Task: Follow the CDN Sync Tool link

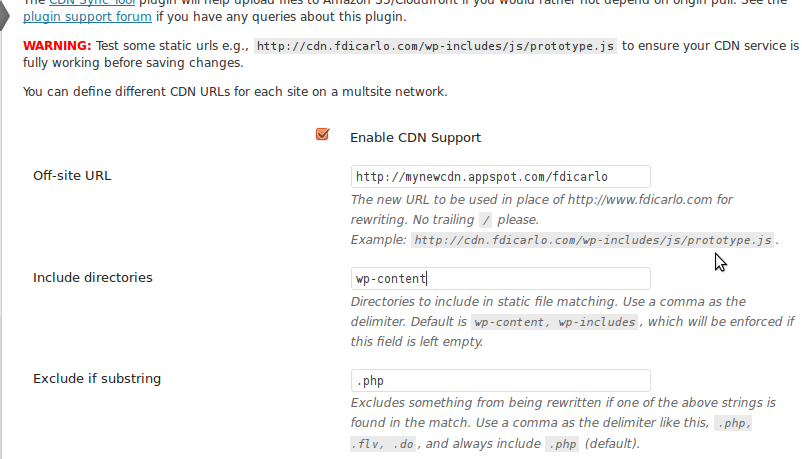Action: 92,2
